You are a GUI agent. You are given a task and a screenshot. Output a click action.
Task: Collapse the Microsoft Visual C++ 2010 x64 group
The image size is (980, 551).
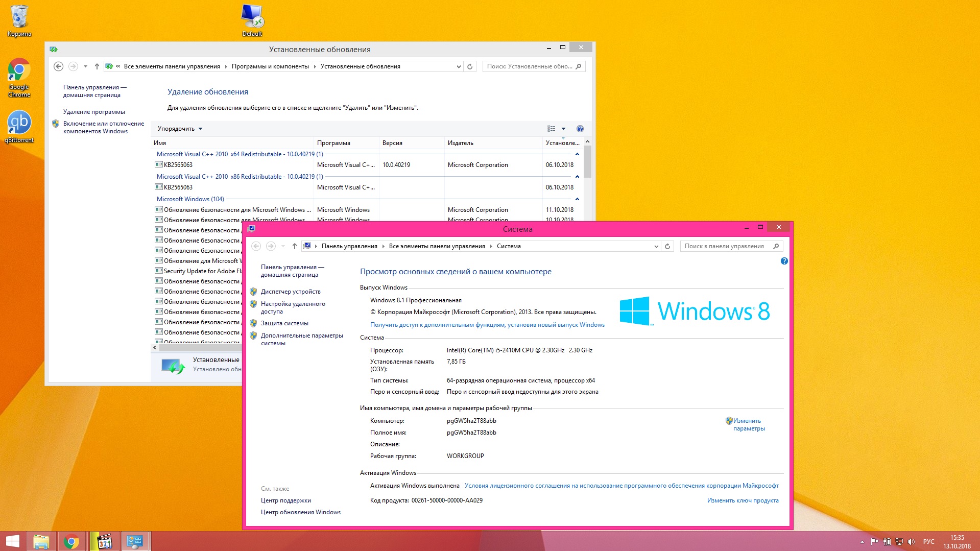(577, 154)
